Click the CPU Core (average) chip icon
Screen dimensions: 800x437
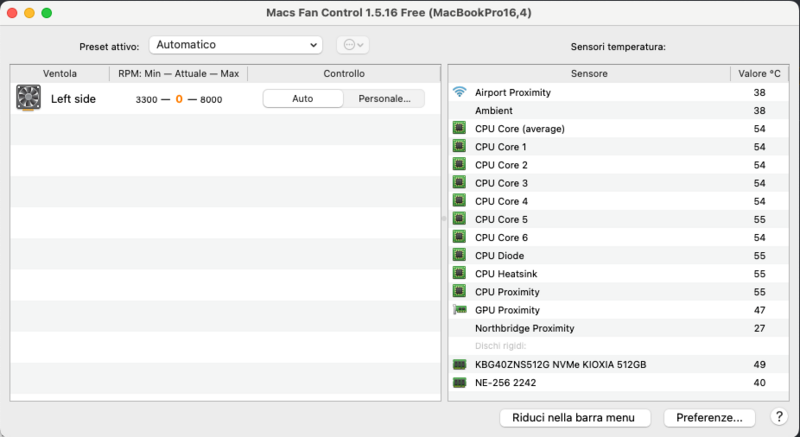459,129
